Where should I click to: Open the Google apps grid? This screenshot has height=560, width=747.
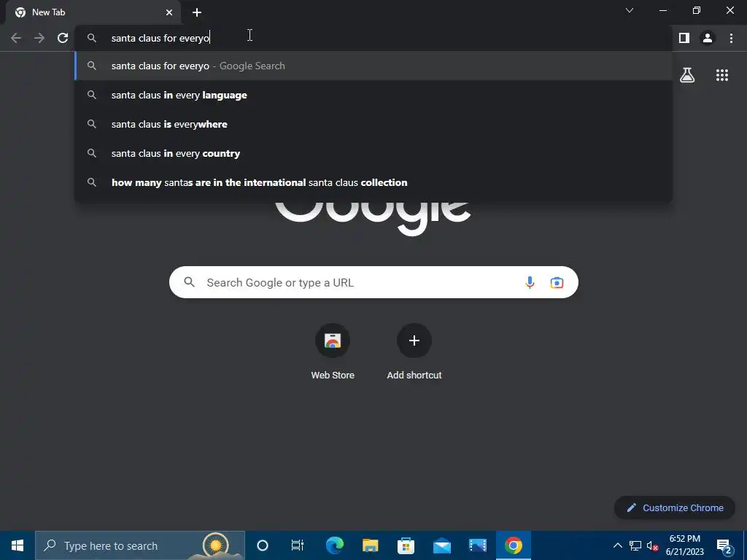click(x=722, y=75)
